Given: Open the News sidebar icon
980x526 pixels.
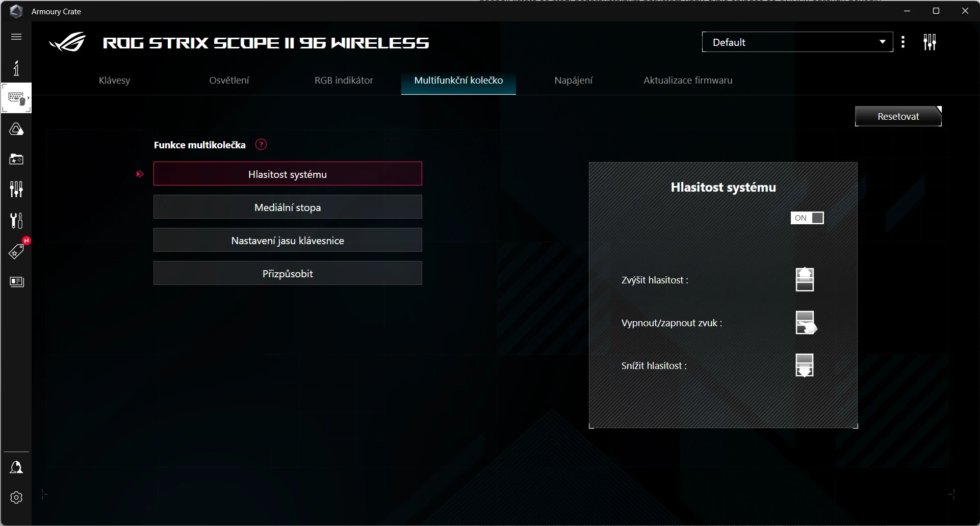Looking at the screenshot, I should (x=17, y=282).
